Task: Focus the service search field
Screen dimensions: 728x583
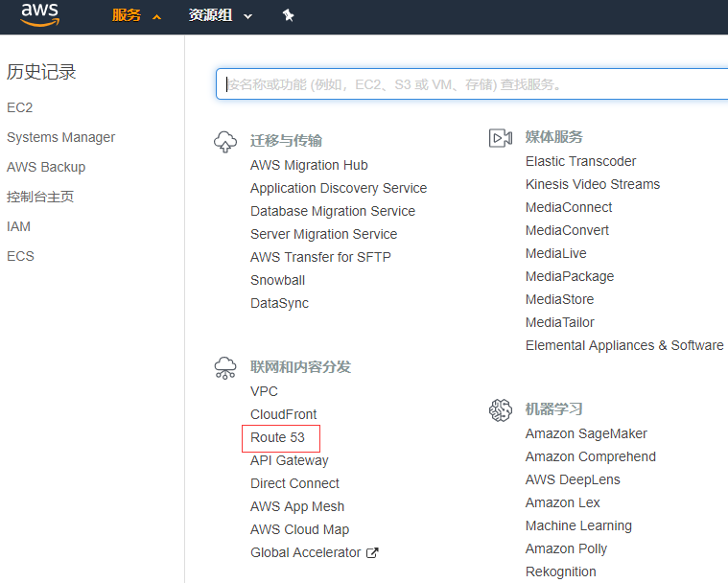Action: pyautogui.click(x=470, y=84)
